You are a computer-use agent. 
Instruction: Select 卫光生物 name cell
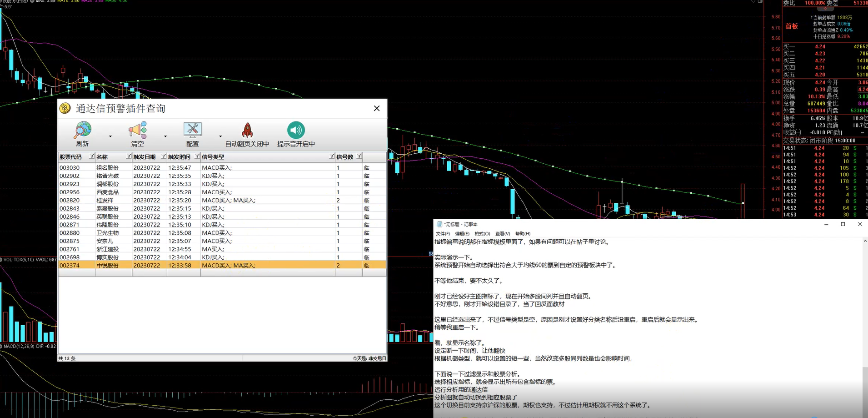[108, 233]
